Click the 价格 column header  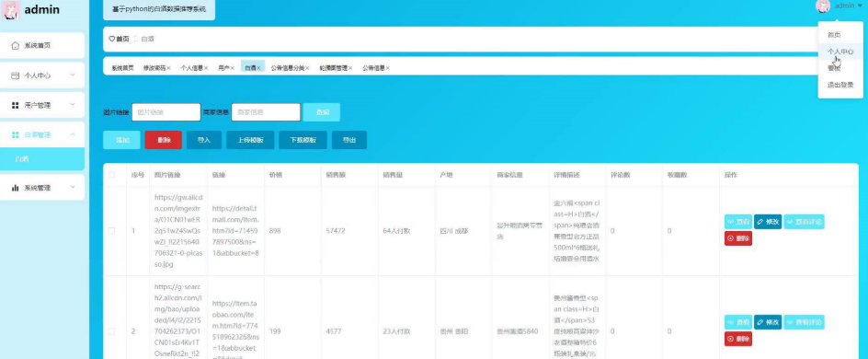tap(276, 175)
